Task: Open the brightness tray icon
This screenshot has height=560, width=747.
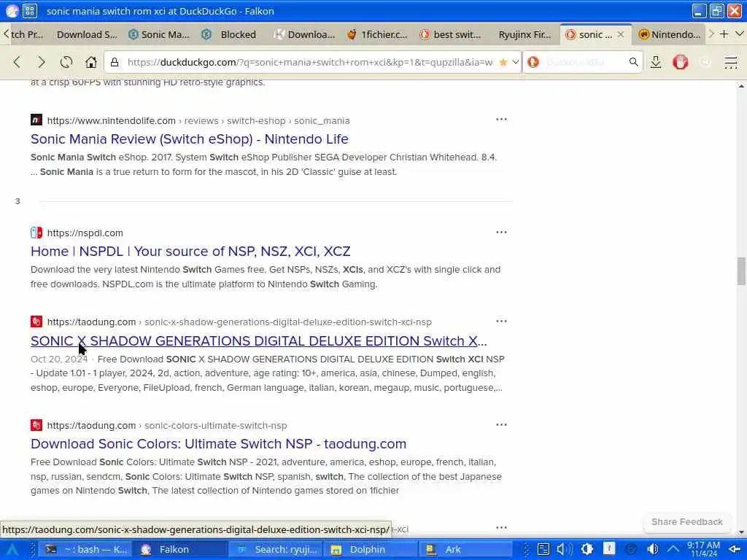Action: point(587,549)
